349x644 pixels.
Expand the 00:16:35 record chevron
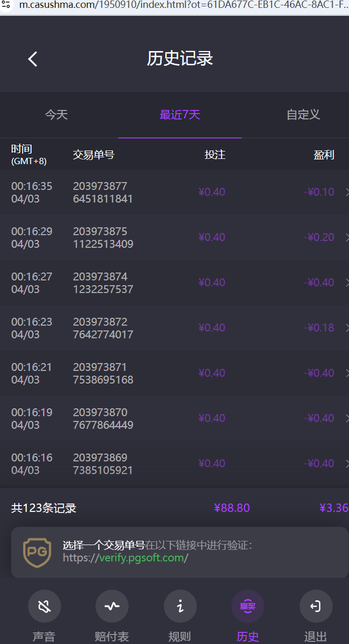(x=346, y=193)
